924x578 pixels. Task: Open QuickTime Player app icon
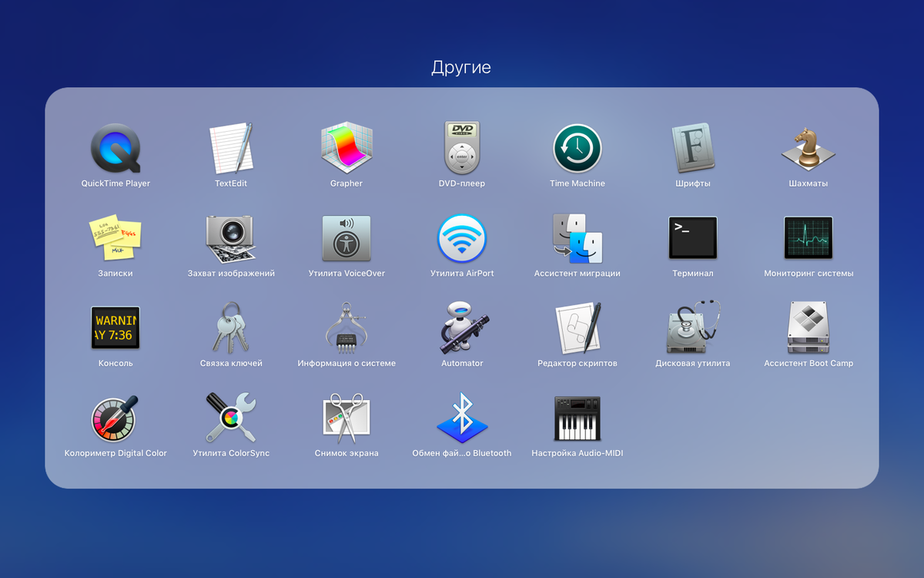pyautogui.click(x=115, y=148)
